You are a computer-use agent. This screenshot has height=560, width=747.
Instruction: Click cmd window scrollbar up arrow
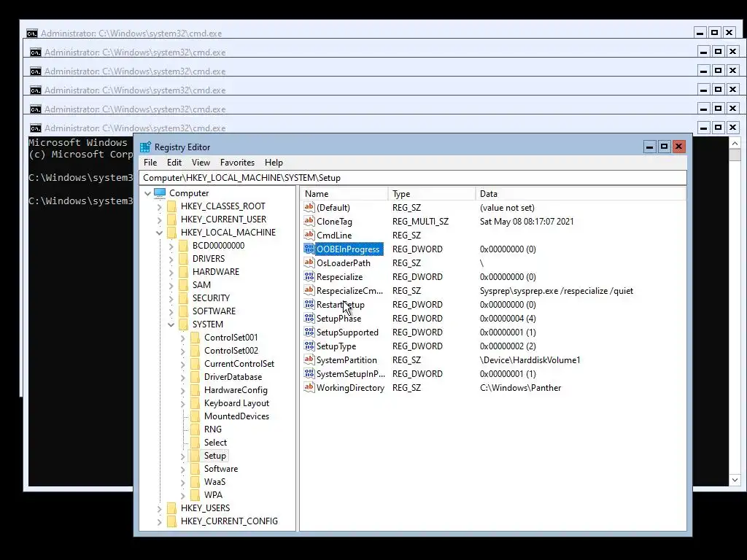[x=735, y=144]
